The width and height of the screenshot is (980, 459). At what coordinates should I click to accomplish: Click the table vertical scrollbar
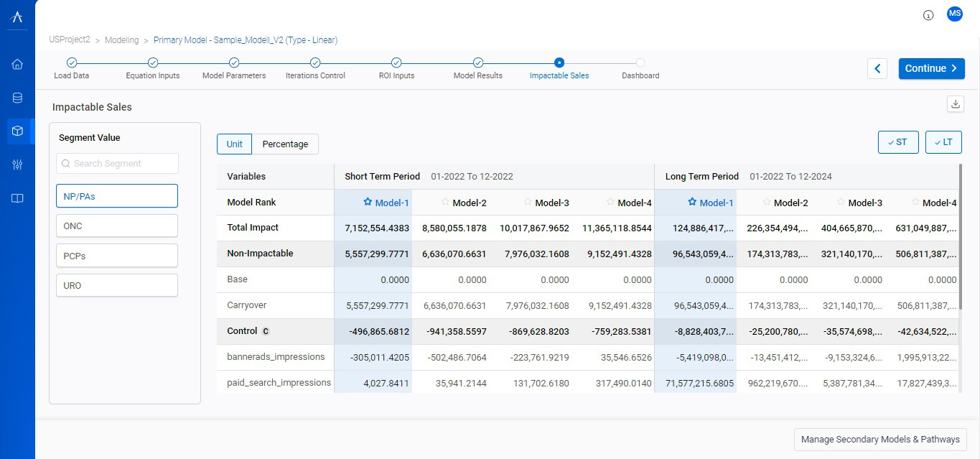961,237
